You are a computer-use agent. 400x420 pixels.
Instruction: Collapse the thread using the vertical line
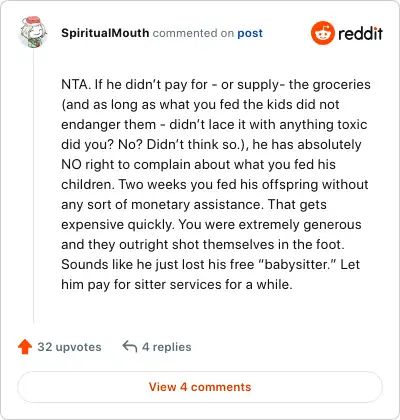[33, 187]
